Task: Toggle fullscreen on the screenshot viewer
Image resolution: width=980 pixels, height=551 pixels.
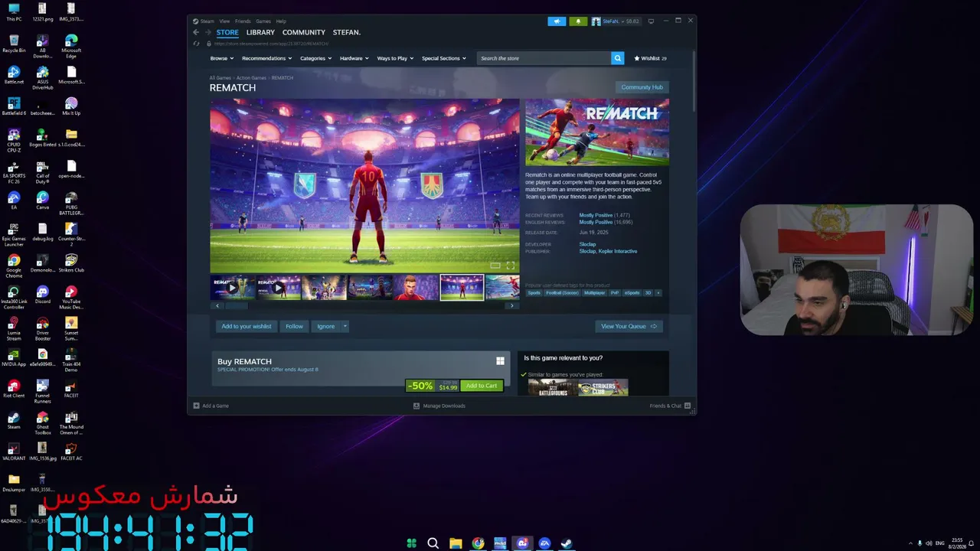Action: pos(511,266)
